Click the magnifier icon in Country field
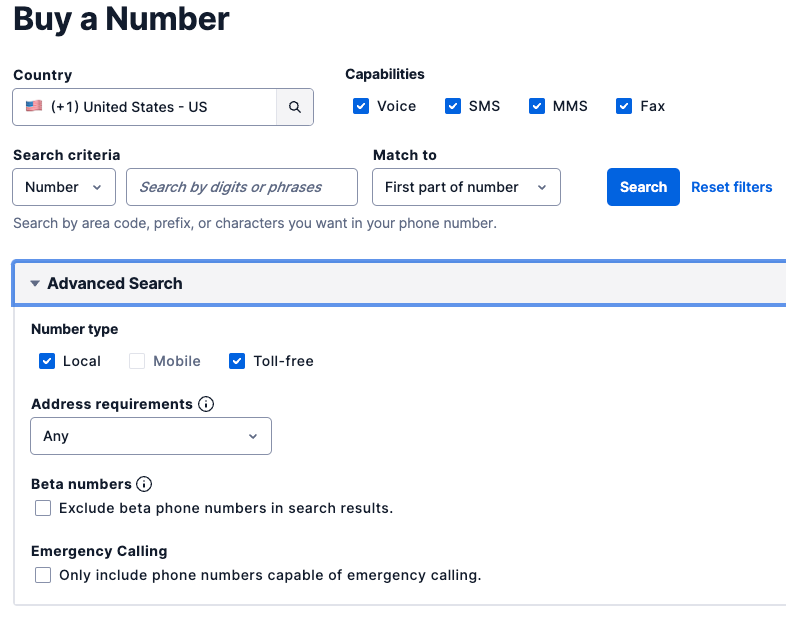This screenshot has height=619, width=786. [x=295, y=107]
